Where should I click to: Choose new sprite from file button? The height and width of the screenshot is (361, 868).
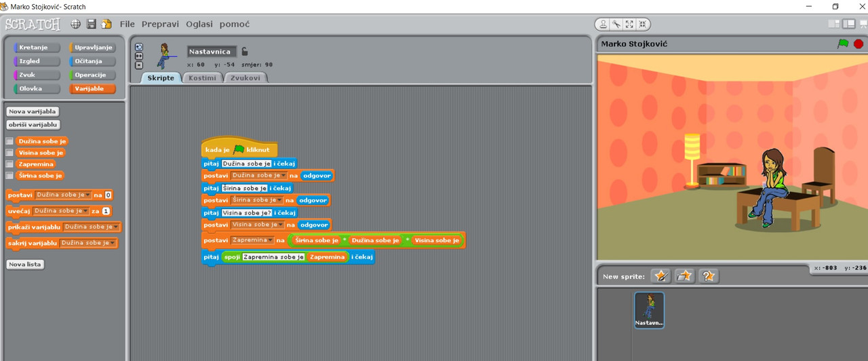685,275
